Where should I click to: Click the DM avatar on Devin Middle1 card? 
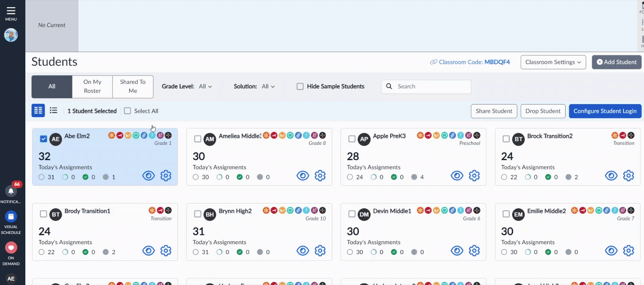point(364,215)
